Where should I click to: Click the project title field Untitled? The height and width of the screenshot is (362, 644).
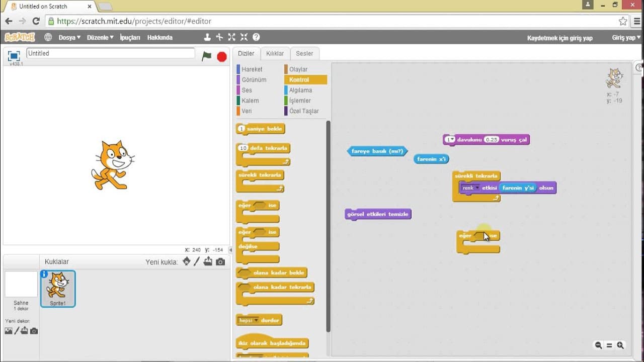110,53
